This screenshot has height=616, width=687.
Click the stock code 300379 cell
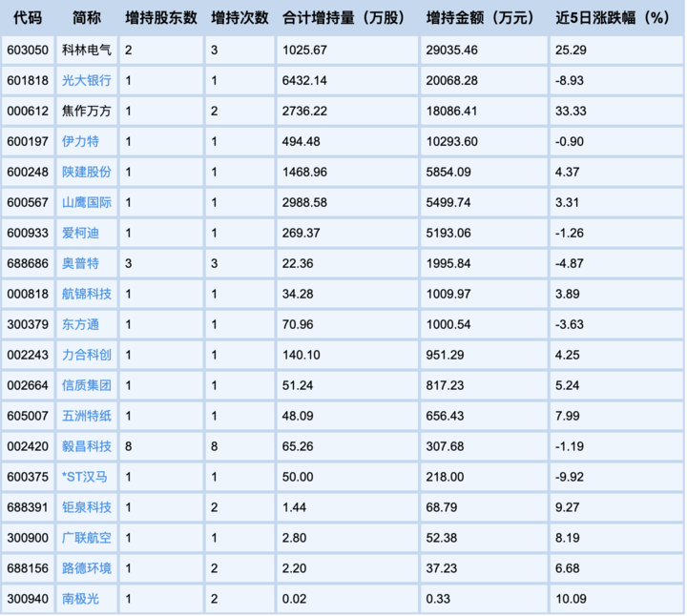click(x=28, y=324)
